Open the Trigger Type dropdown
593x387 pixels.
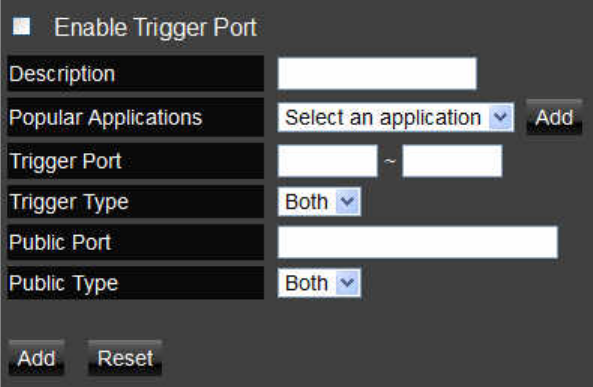click(319, 202)
